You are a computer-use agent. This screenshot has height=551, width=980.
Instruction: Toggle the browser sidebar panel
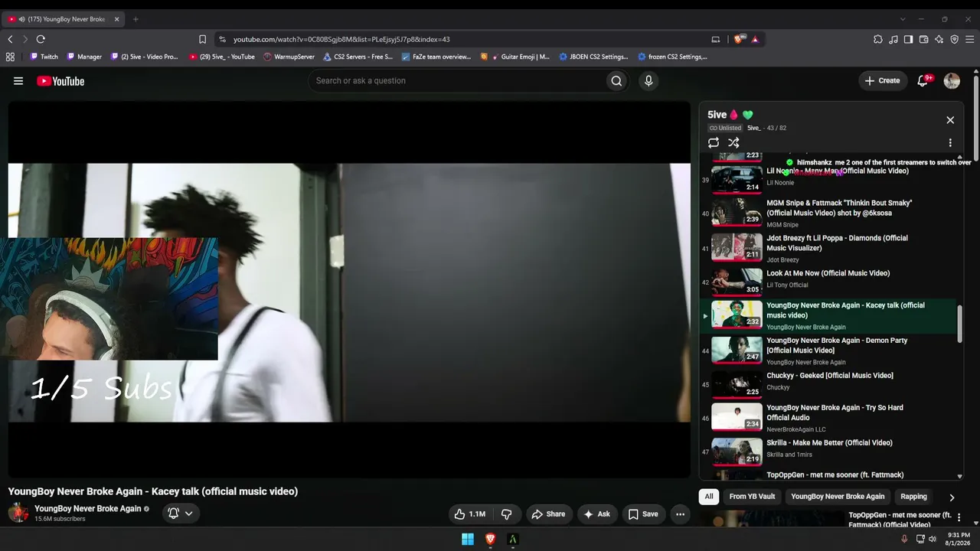[908, 39]
